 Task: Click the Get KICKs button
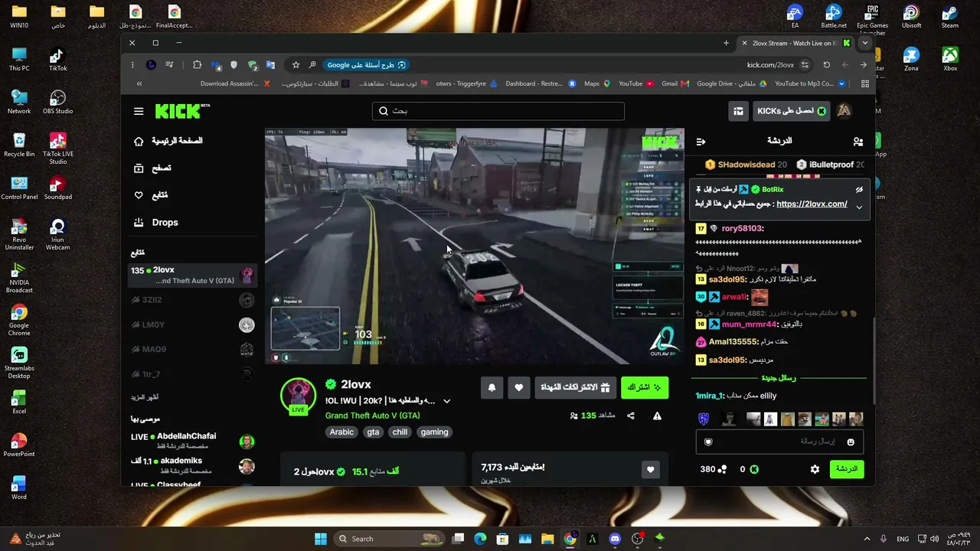click(x=791, y=111)
